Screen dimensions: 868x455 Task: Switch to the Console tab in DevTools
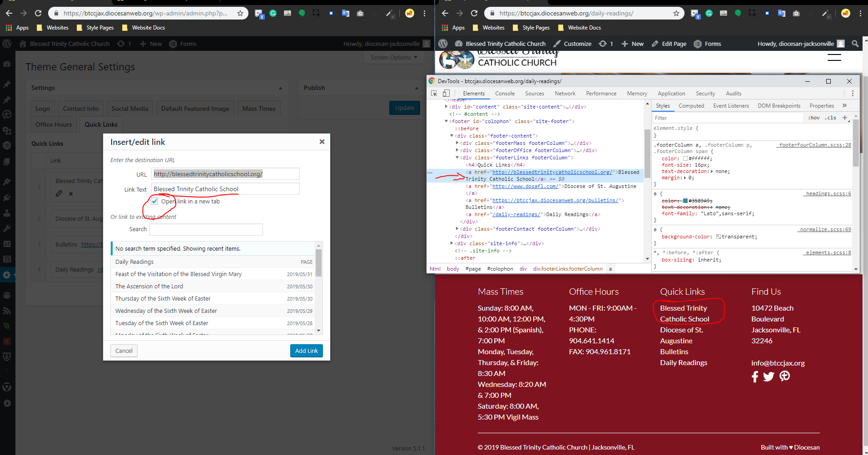(x=505, y=94)
